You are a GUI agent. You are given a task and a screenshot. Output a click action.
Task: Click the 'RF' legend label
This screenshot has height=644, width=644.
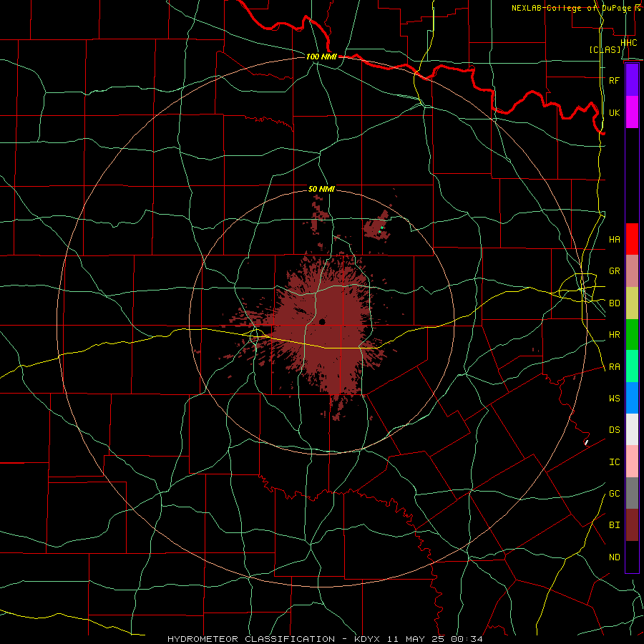[x=614, y=80]
